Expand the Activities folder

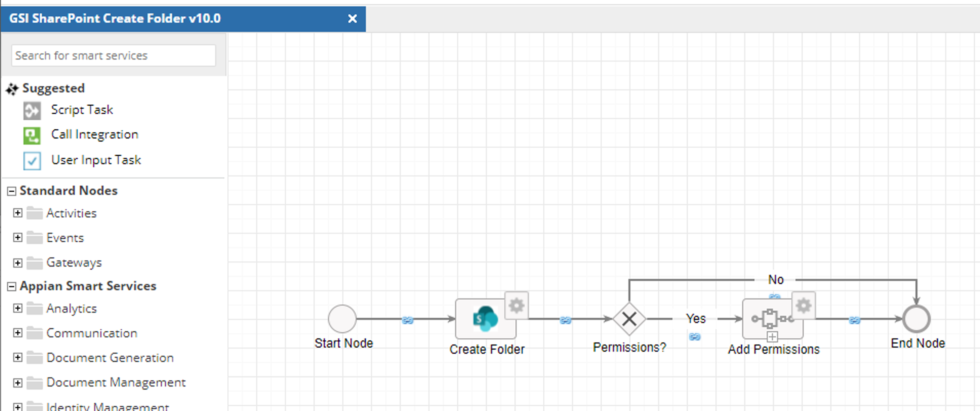(x=18, y=213)
